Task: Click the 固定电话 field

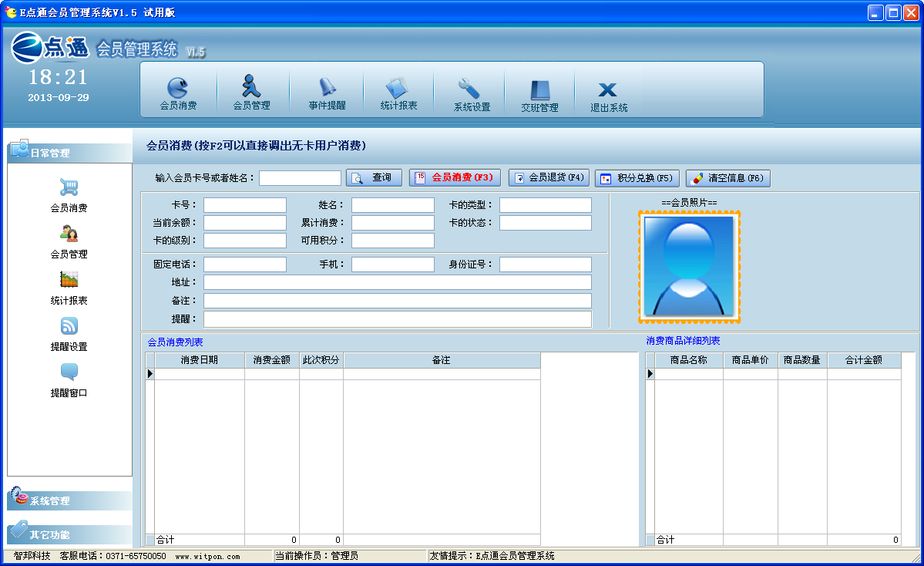Action: [x=245, y=264]
